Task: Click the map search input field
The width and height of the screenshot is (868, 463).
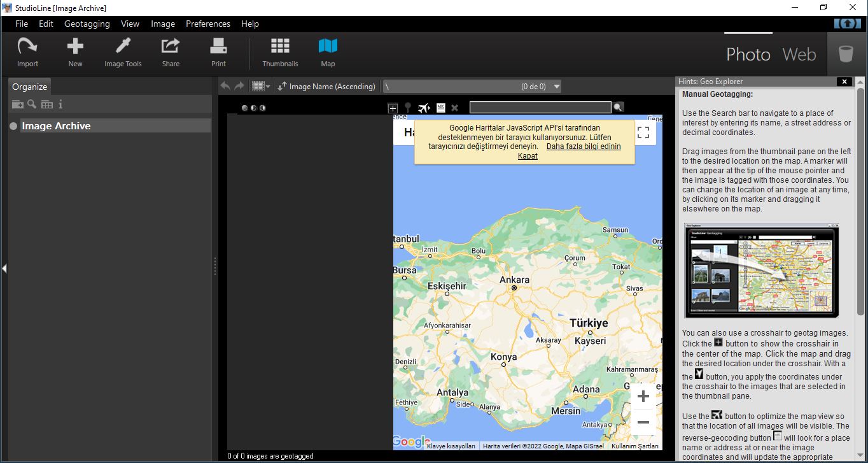Action: point(540,108)
